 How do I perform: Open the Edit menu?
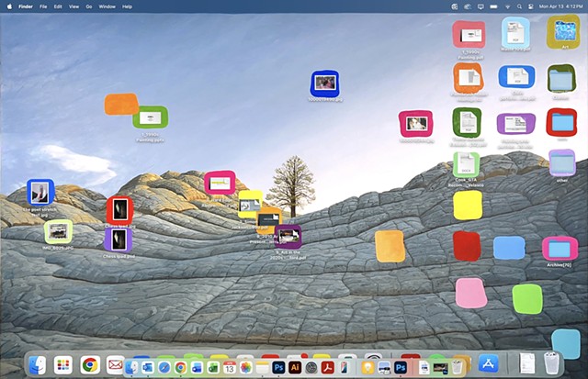click(58, 6)
